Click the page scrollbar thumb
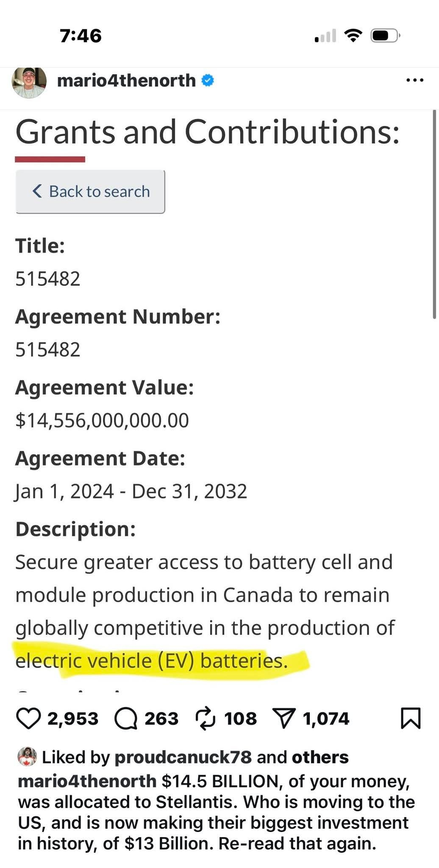This screenshot has width=439, height=868. [x=434, y=214]
